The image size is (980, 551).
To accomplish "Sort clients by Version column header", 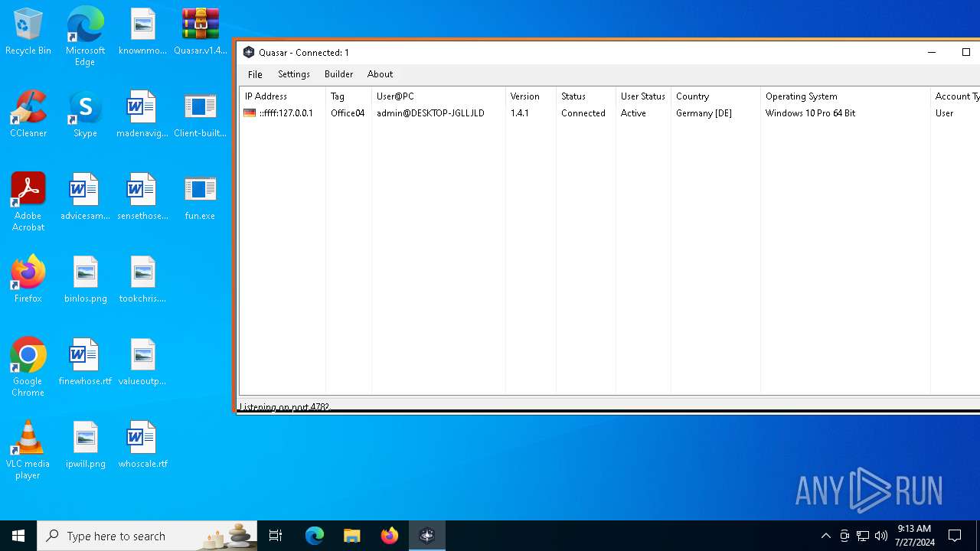I will (x=531, y=96).
